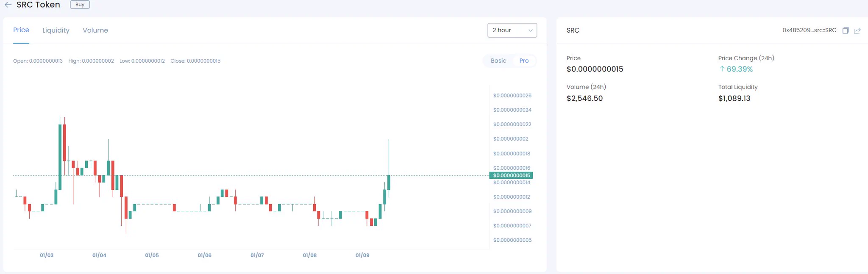Viewport: 868px width, 274px height.
Task: Click the SRC Token page title
Action: [x=38, y=5]
